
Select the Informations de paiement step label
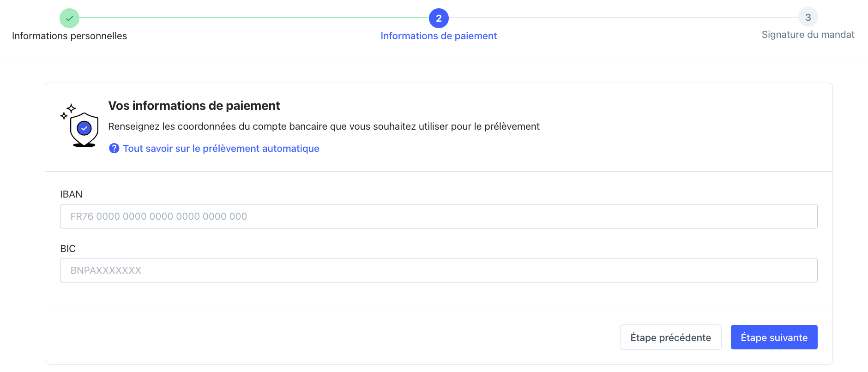click(x=439, y=36)
